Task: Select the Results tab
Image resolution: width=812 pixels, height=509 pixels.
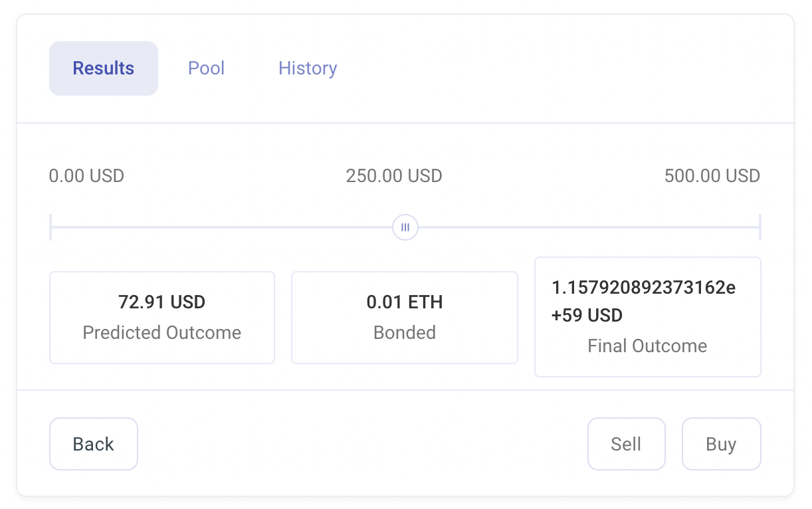Action: click(103, 68)
